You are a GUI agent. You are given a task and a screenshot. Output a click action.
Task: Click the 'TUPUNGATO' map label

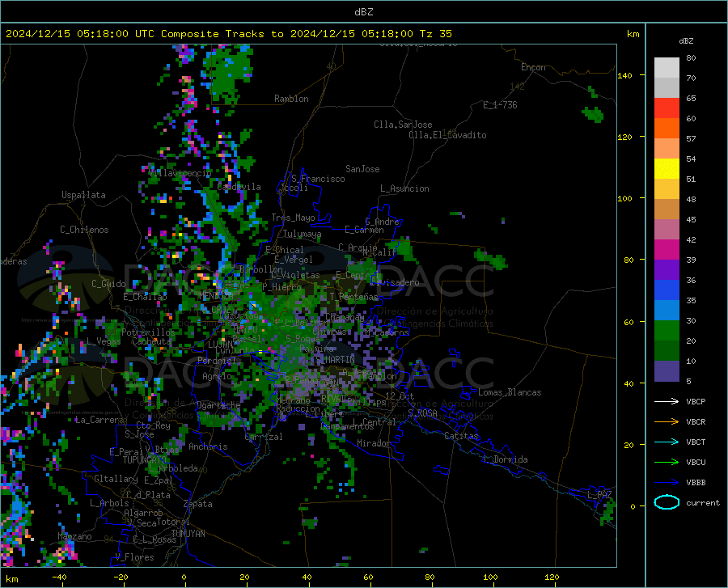coord(145,460)
